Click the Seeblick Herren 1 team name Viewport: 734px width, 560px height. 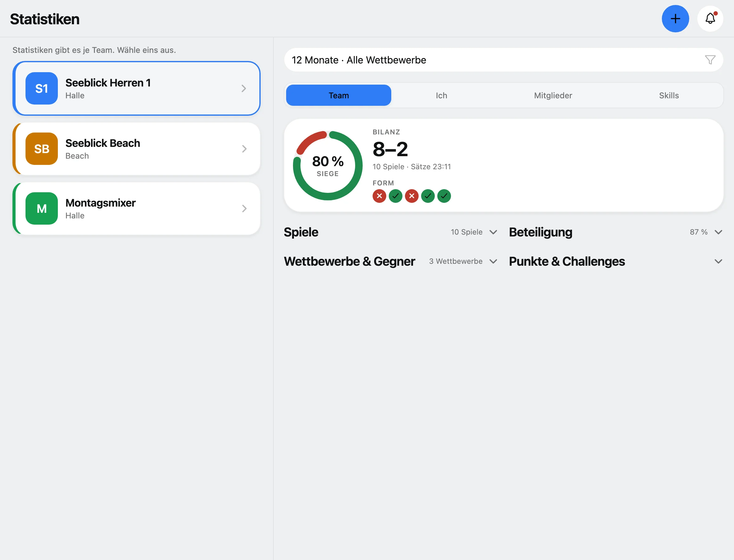(108, 83)
